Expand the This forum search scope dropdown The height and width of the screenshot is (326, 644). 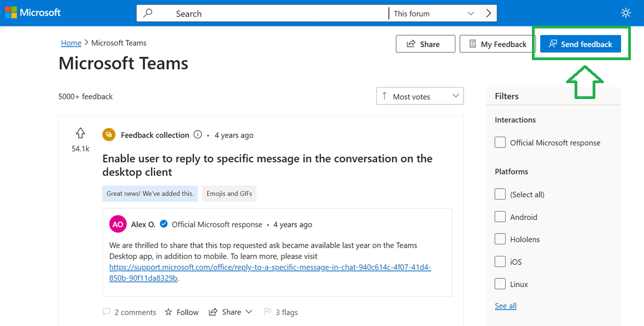tap(434, 13)
